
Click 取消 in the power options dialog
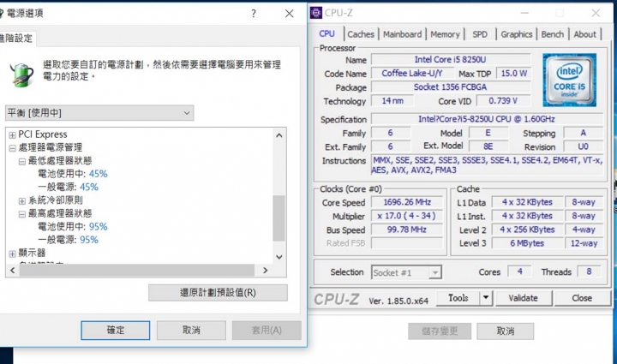pyautogui.click(x=191, y=331)
